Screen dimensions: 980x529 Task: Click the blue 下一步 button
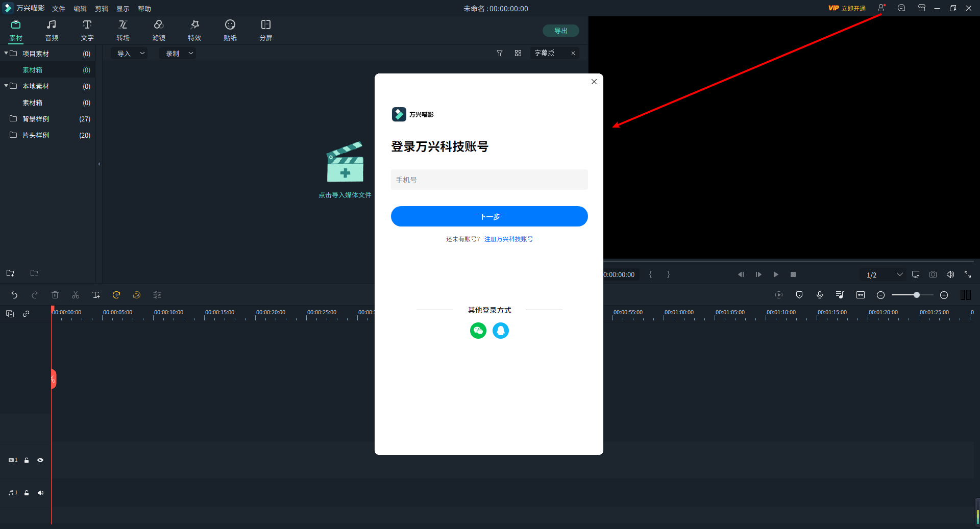point(489,216)
